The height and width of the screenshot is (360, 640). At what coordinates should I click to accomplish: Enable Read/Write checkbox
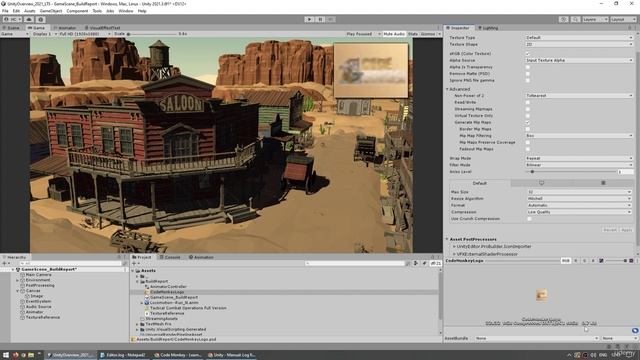click(x=528, y=102)
